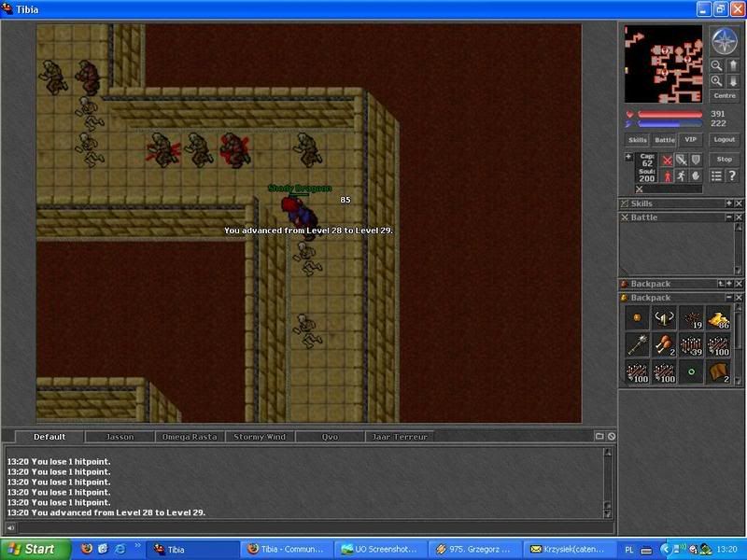This screenshot has width=747, height=560.
Task: Close the Battle panel
Action: coord(739,217)
